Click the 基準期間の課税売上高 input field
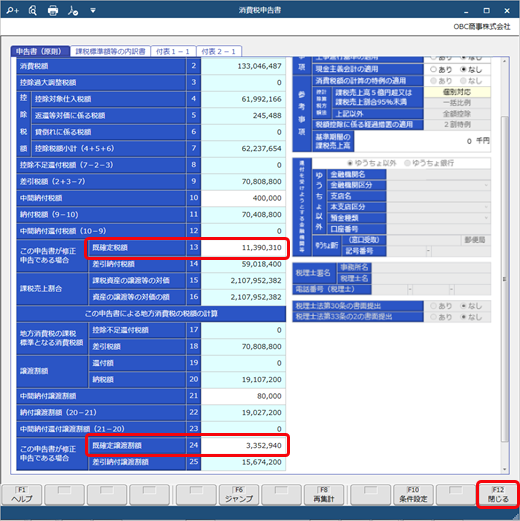 pos(422,141)
